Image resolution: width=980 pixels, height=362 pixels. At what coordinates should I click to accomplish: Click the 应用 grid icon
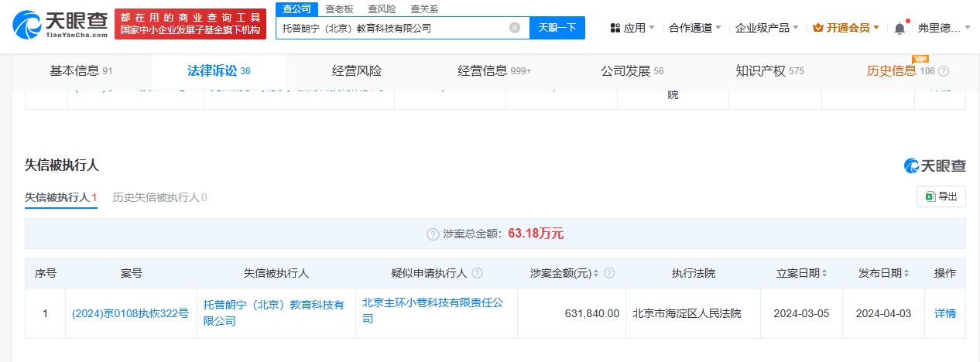[x=615, y=28]
